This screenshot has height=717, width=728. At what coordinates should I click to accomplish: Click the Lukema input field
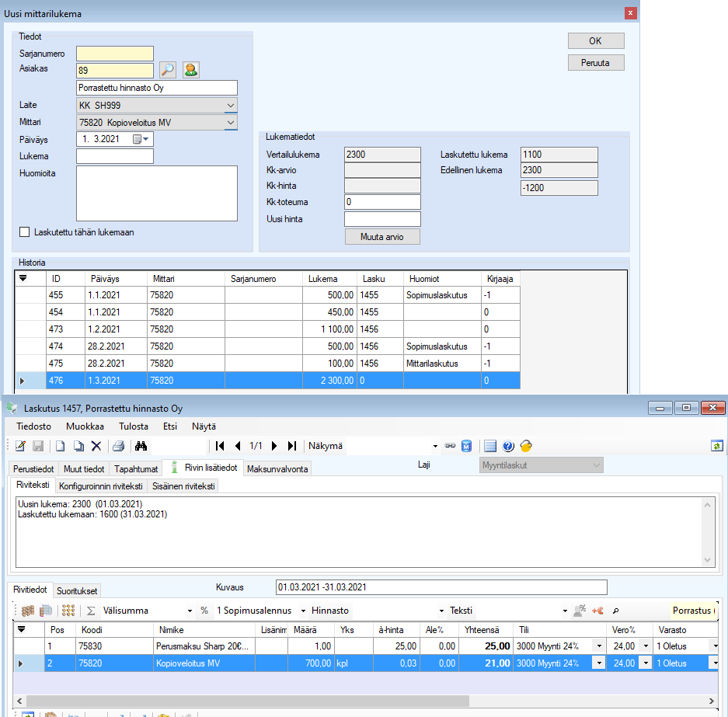[x=115, y=156]
